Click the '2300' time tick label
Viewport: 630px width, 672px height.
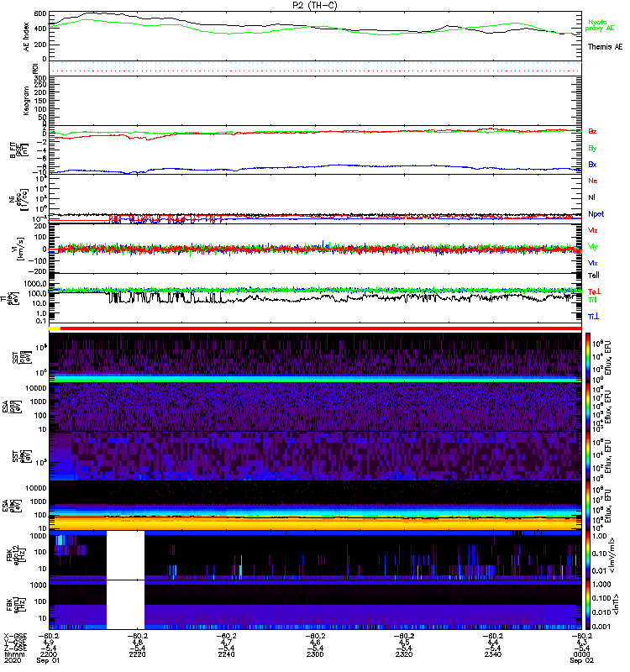pos(315,654)
